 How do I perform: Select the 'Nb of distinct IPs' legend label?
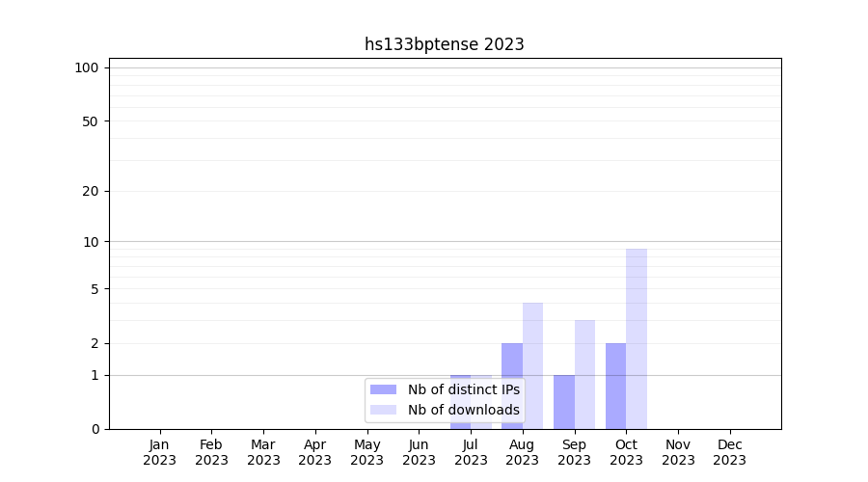point(463,389)
